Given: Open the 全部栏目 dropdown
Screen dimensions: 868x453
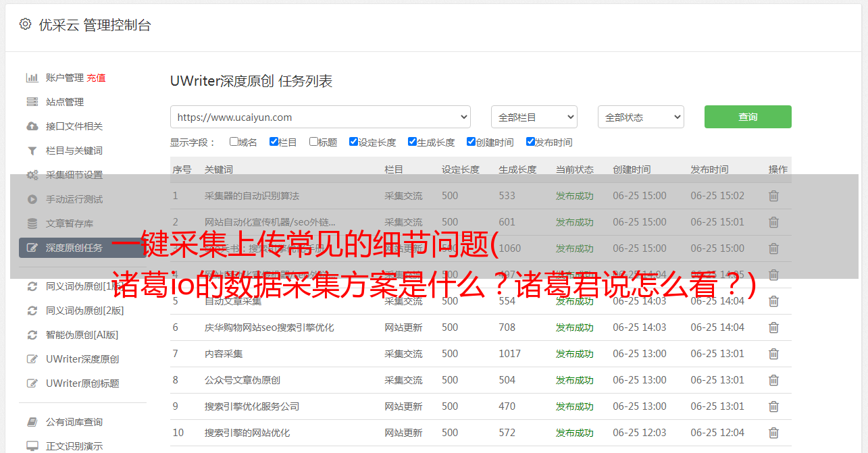Looking at the screenshot, I should pyautogui.click(x=534, y=117).
